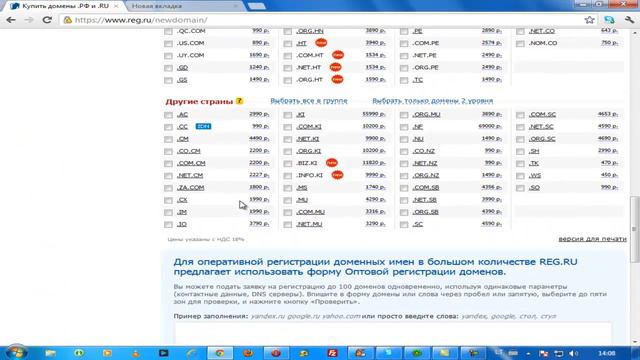Image resolution: width=640 pixels, height=360 pixels.
Task: Click the bulk domain names text area
Action: 393,333
